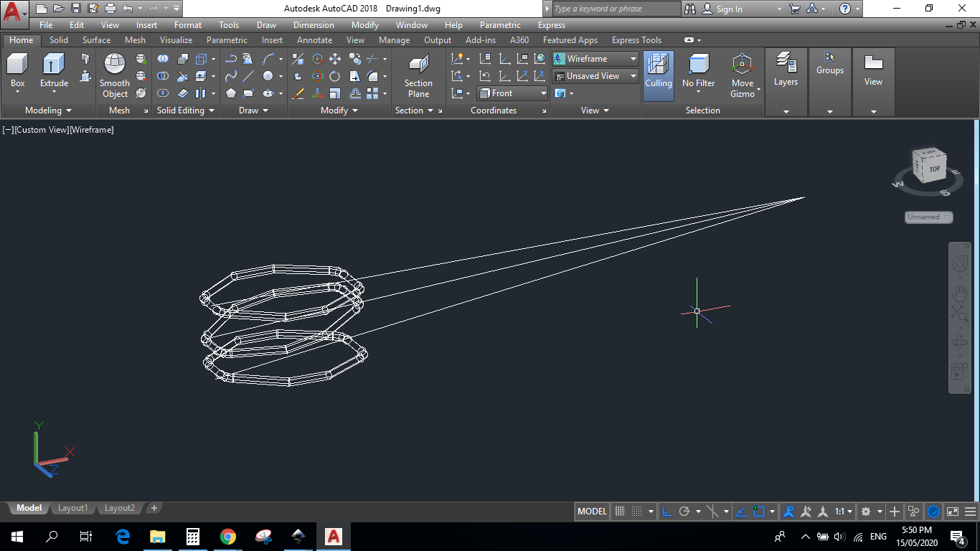Choose the solid Subtract icon
Viewport: 980px width, 551px height.
pos(164,76)
